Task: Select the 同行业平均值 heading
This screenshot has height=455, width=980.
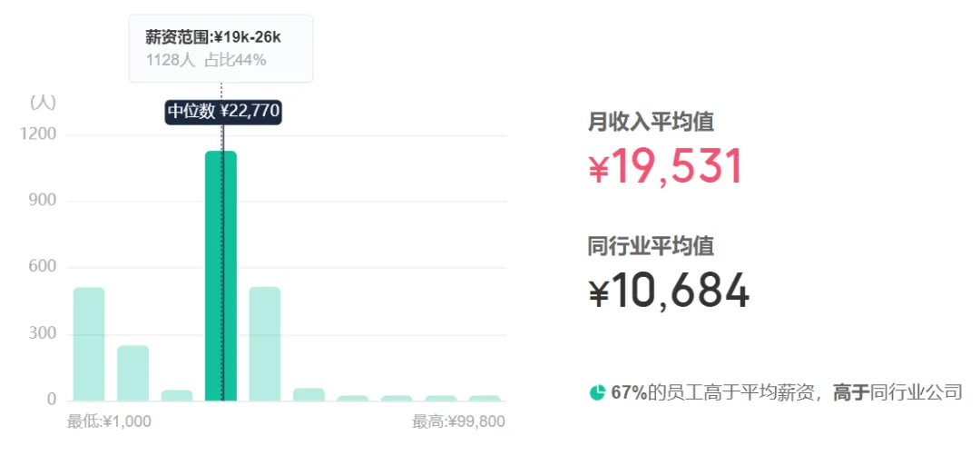Action: pyautogui.click(x=651, y=245)
